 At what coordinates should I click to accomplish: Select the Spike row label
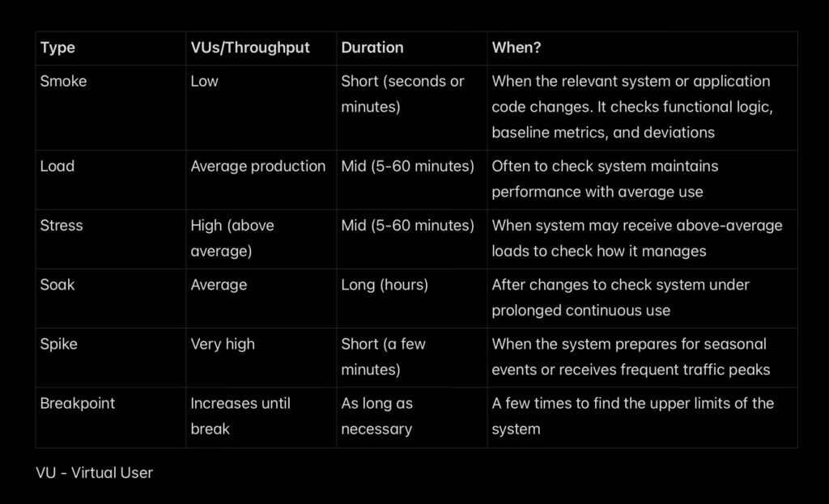click(x=59, y=344)
